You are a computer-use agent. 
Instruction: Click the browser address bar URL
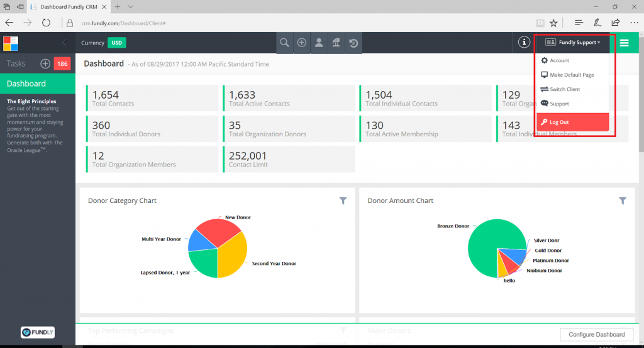(x=123, y=23)
